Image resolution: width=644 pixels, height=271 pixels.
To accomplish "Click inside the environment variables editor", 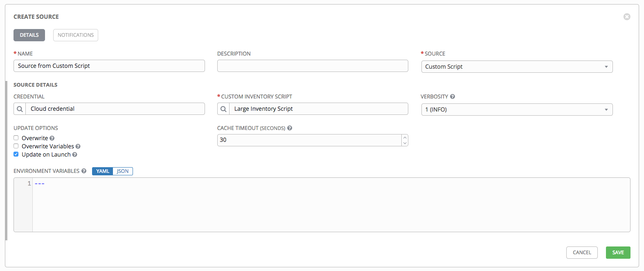I will coord(331,205).
